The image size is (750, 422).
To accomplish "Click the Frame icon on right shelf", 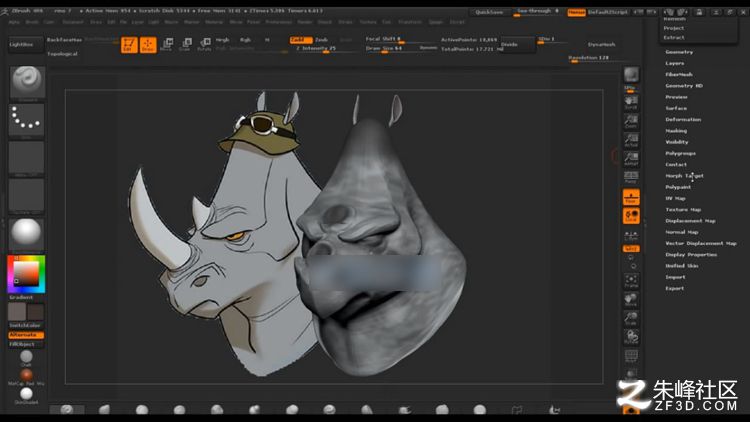I will [x=631, y=280].
